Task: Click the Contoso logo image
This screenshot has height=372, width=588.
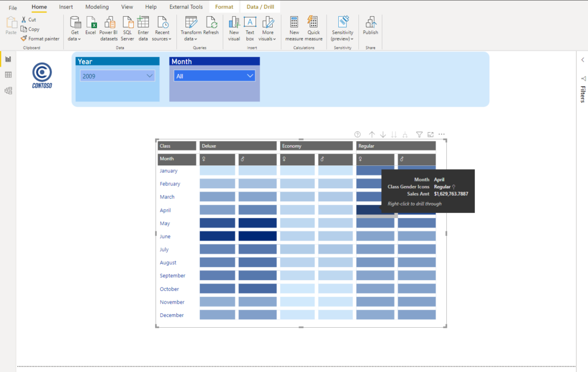Action: tap(42, 75)
